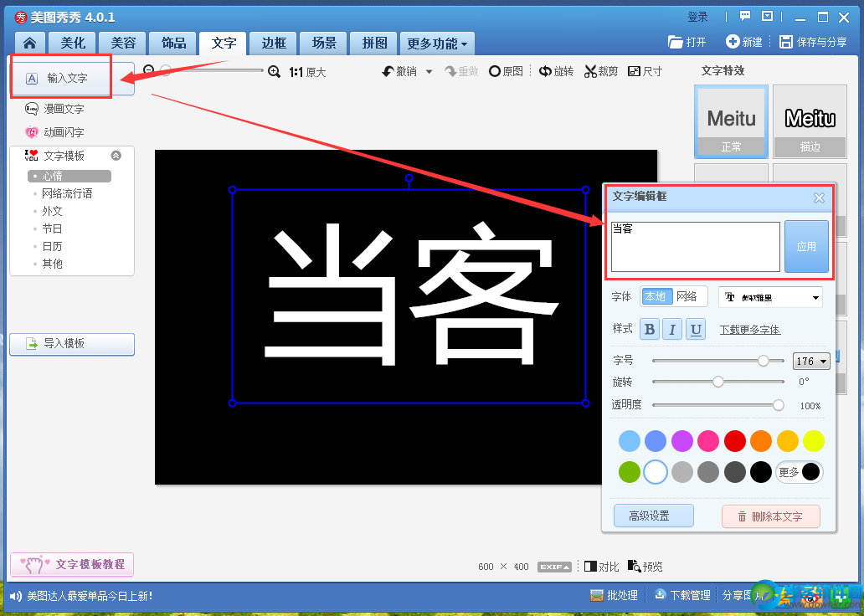
Task: Switch to the 美化 tab
Action: [72, 43]
